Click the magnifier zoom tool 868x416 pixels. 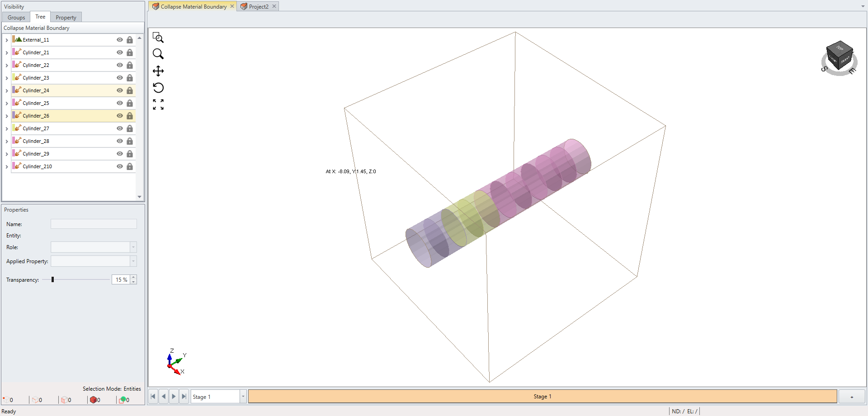pos(158,54)
